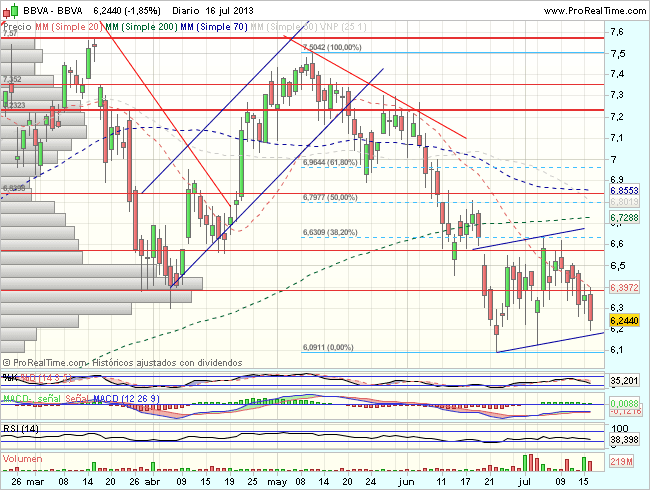This screenshot has height=490, width=650.
Task: Click the Fibonacci 6,7977 (50,00%) level label
Action: pyautogui.click(x=330, y=198)
